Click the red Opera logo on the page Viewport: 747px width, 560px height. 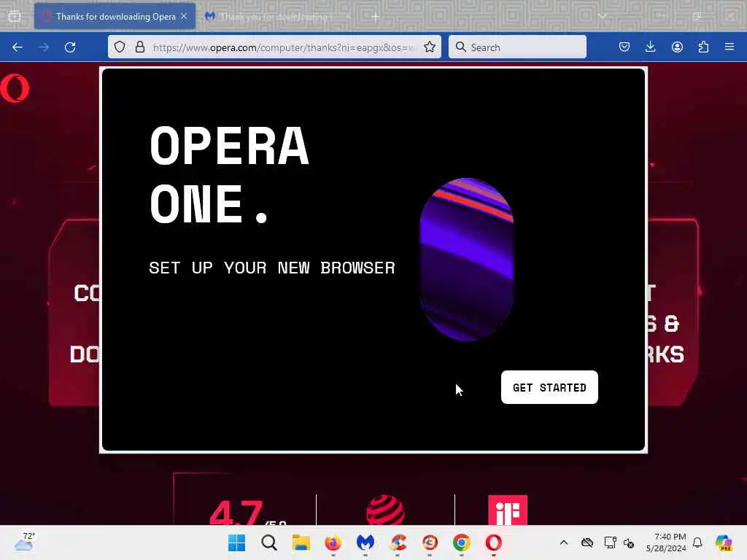point(15,88)
